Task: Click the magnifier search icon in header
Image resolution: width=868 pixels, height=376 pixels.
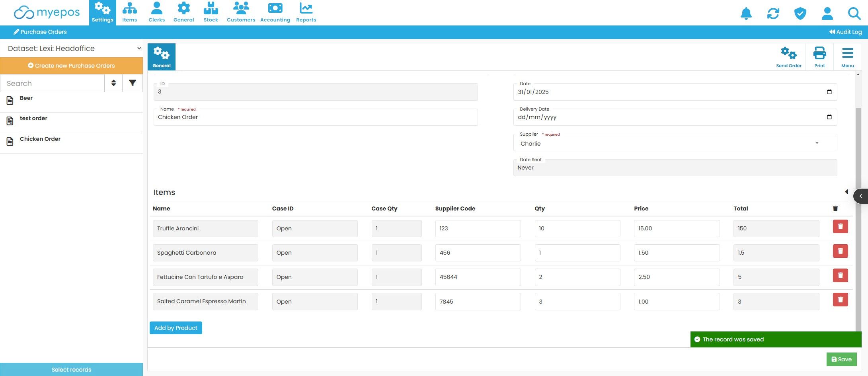Action: tap(854, 14)
